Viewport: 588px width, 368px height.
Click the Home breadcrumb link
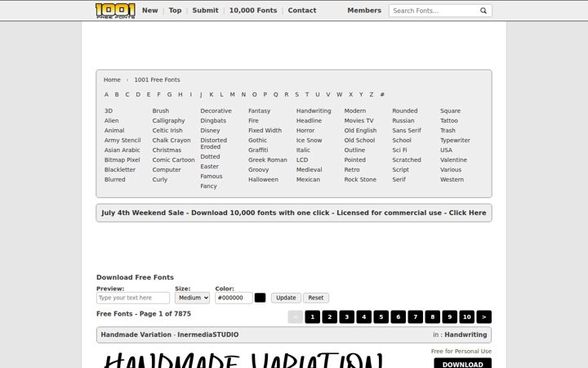tap(112, 79)
